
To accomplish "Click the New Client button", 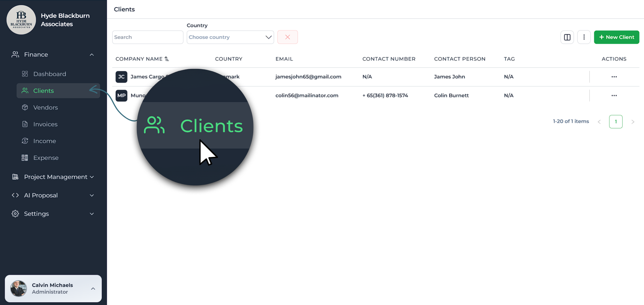I will [616, 37].
